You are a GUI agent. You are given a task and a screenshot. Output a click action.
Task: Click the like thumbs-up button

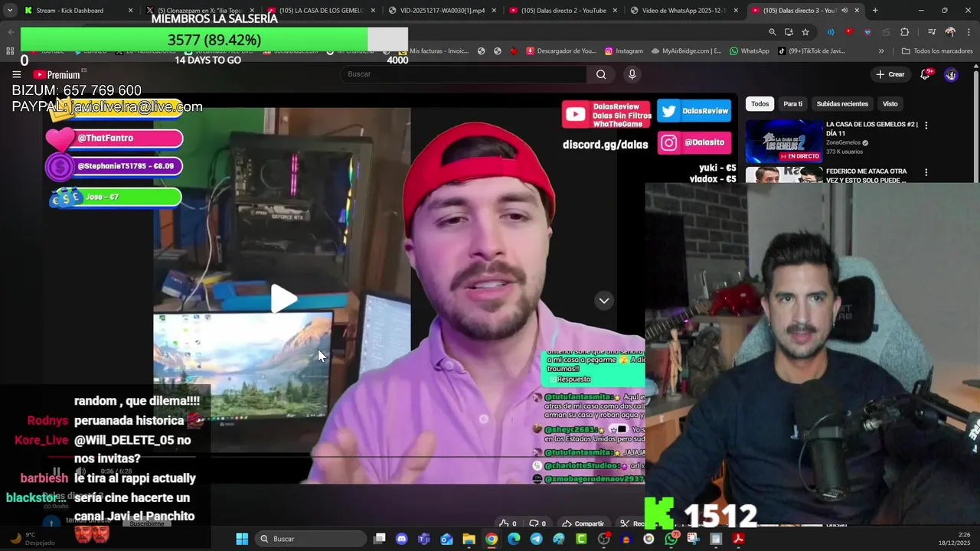508,523
